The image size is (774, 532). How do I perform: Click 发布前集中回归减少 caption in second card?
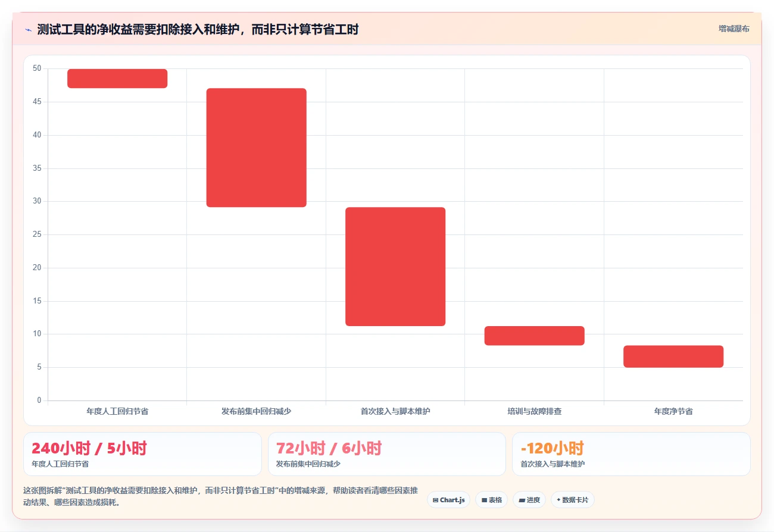[308, 464]
